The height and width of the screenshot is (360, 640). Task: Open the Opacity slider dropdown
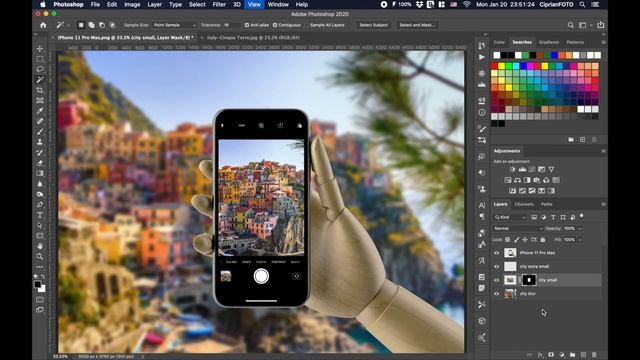tap(580, 229)
